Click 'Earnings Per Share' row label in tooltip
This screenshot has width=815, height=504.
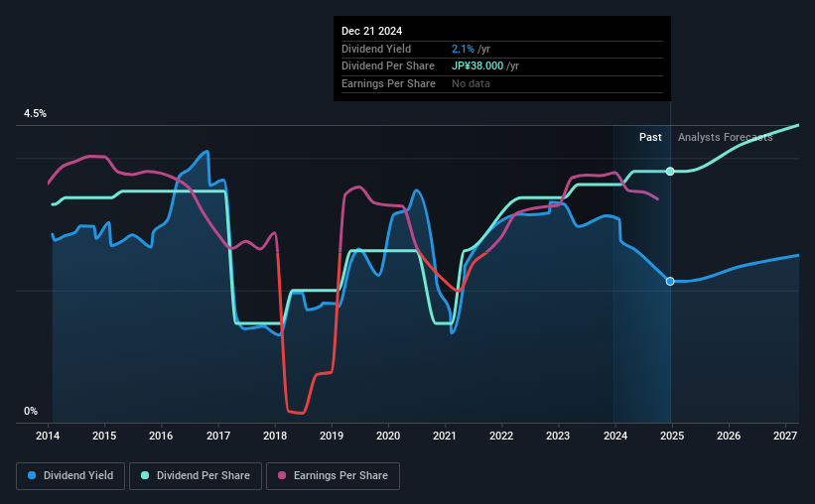click(388, 83)
